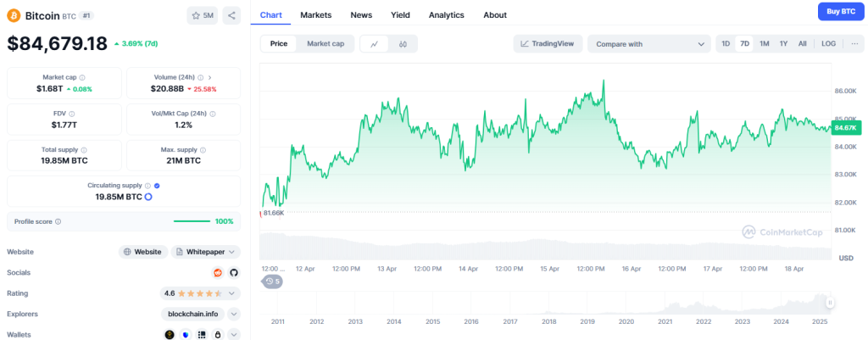Set chart range to All
The image size is (868, 340).
[x=802, y=44]
